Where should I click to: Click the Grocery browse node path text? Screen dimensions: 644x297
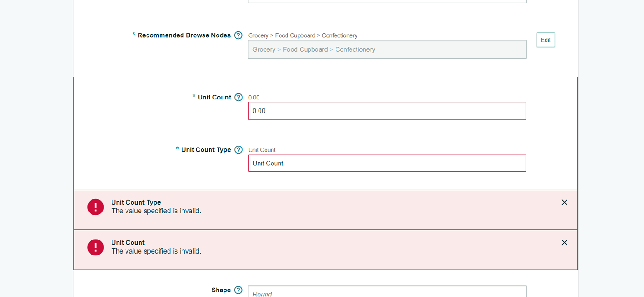(x=302, y=35)
